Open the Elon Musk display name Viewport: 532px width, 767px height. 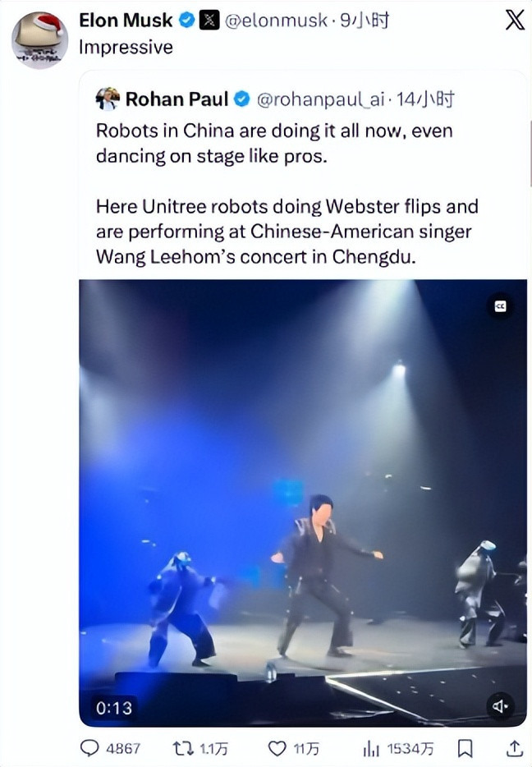(126, 20)
